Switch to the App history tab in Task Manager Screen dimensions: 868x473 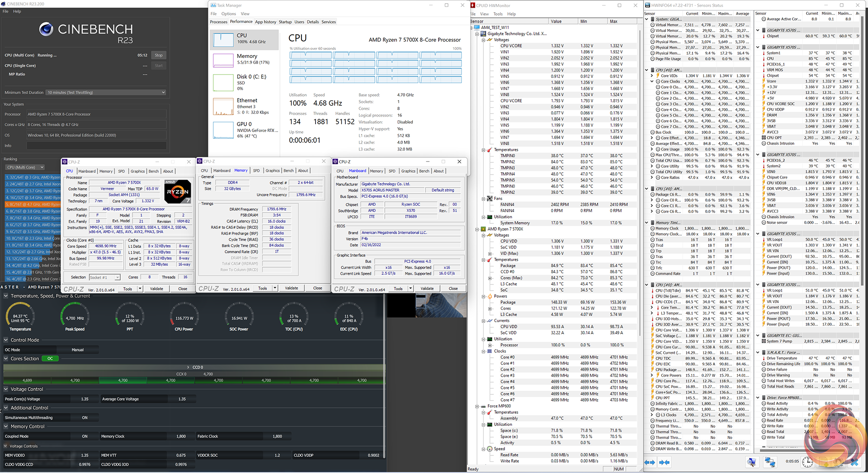point(265,22)
